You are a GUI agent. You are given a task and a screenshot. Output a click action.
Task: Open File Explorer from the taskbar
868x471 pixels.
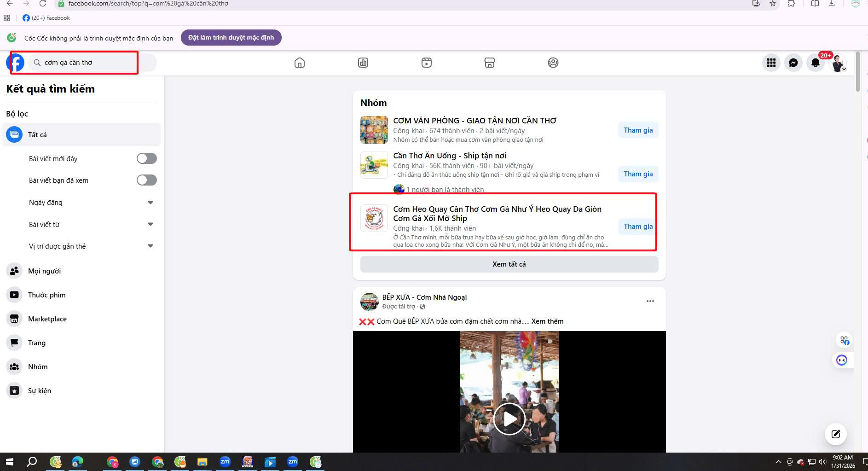(202, 462)
